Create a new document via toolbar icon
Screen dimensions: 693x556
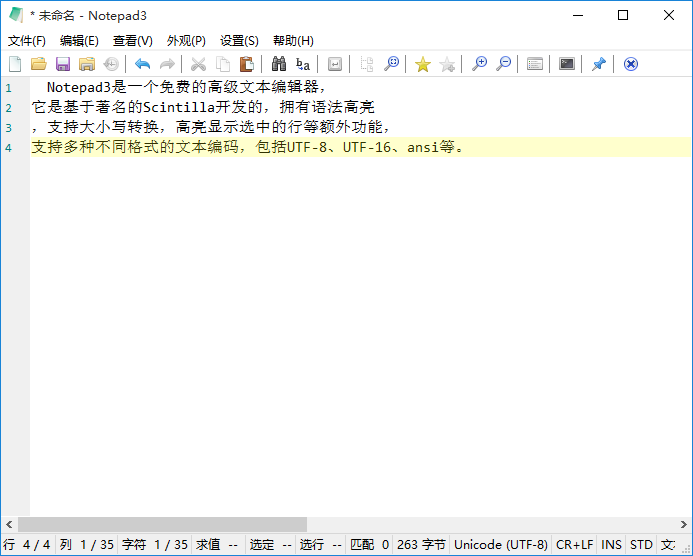15,64
